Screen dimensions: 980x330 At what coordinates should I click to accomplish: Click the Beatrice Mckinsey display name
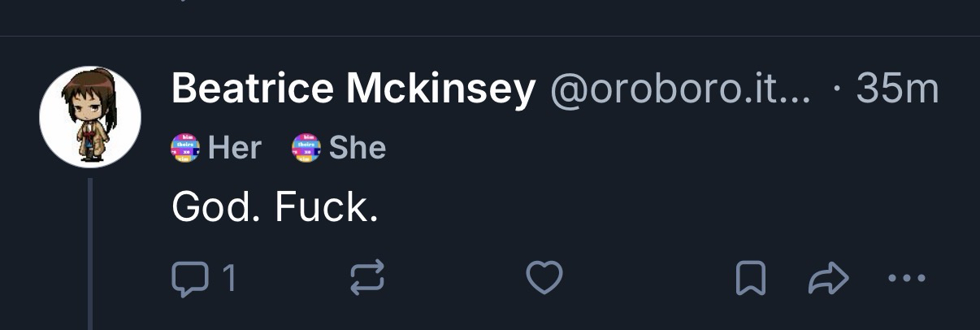(x=353, y=89)
